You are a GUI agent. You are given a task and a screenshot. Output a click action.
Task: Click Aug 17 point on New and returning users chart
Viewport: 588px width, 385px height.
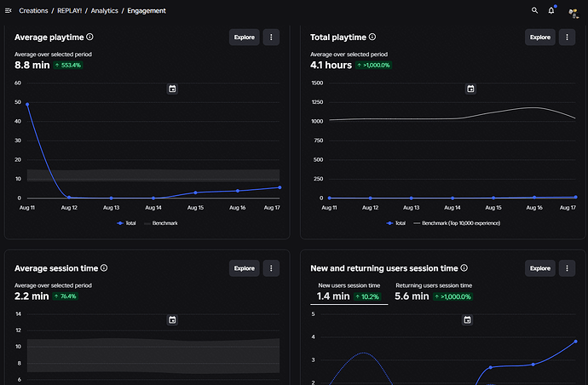(575, 342)
